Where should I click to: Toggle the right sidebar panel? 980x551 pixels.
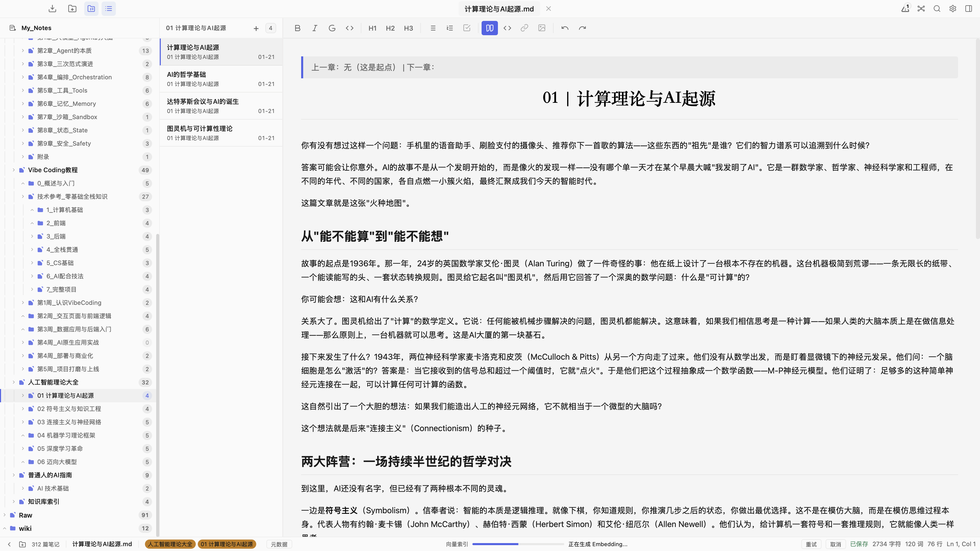(969, 8)
